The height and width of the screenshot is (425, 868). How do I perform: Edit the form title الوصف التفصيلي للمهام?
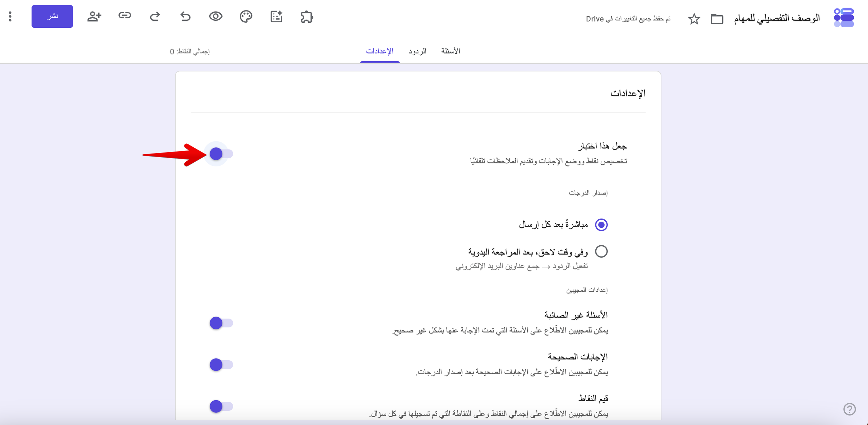tap(777, 18)
